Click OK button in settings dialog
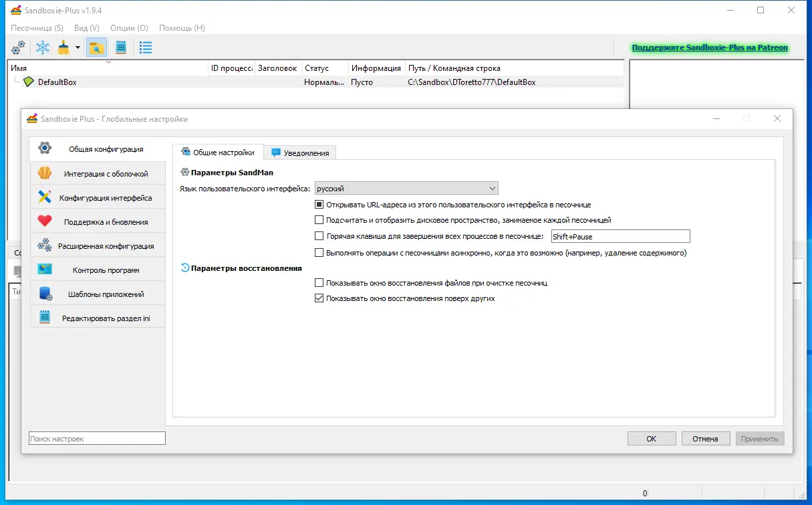Viewport: 812px width, 505px height. click(652, 439)
